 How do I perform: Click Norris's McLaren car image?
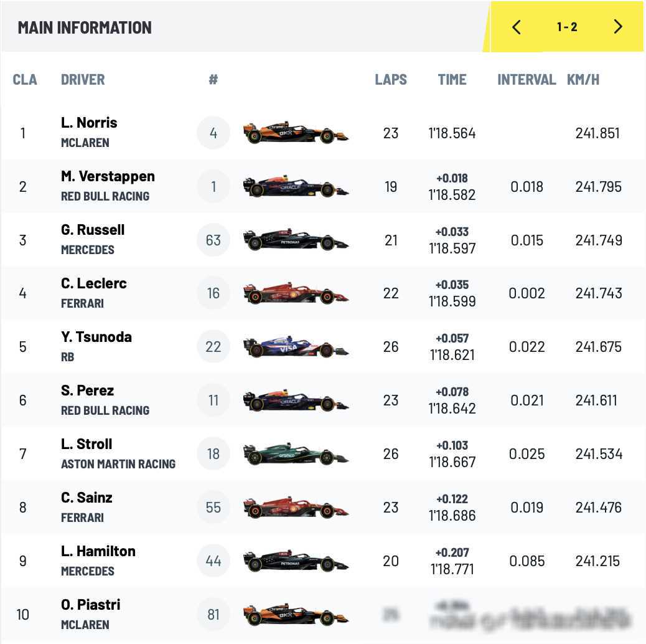click(x=296, y=133)
